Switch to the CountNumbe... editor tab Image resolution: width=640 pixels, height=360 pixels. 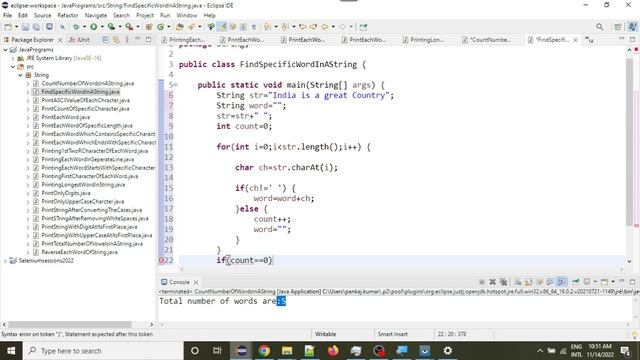coord(487,40)
